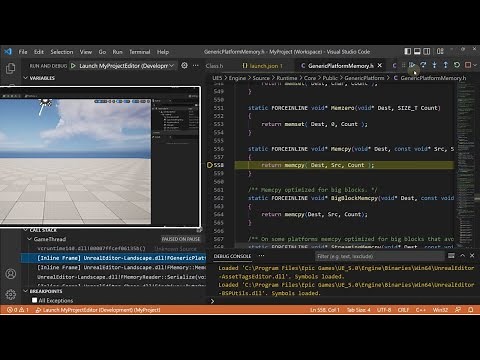Close the GenericPlatformMemory.h tab

click(380, 66)
